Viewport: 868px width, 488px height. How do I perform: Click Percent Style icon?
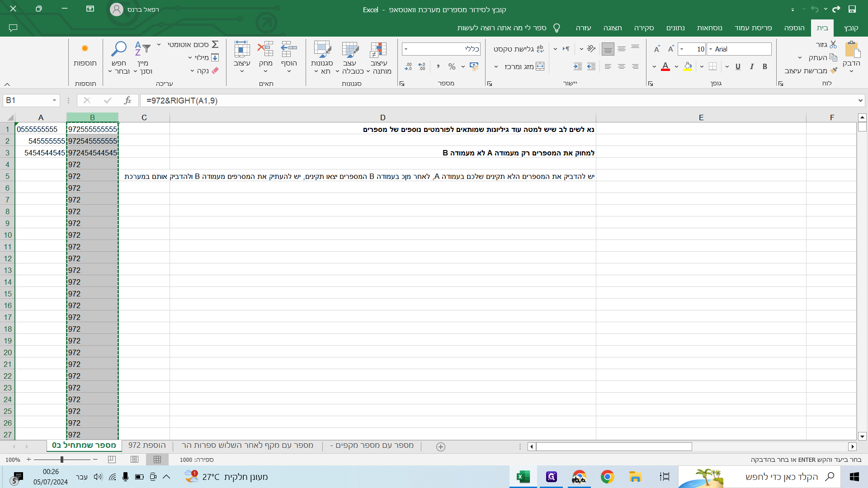click(x=452, y=66)
